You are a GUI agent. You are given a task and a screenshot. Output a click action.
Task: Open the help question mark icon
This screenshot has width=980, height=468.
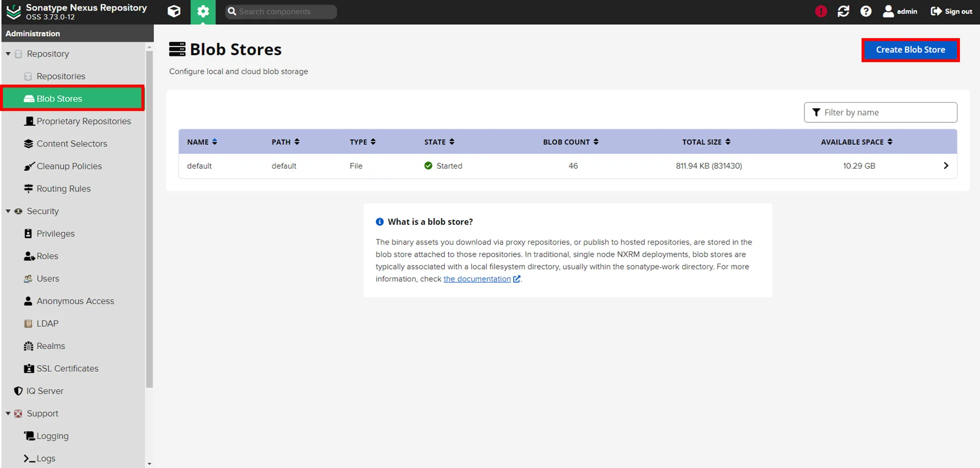click(x=866, y=11)
